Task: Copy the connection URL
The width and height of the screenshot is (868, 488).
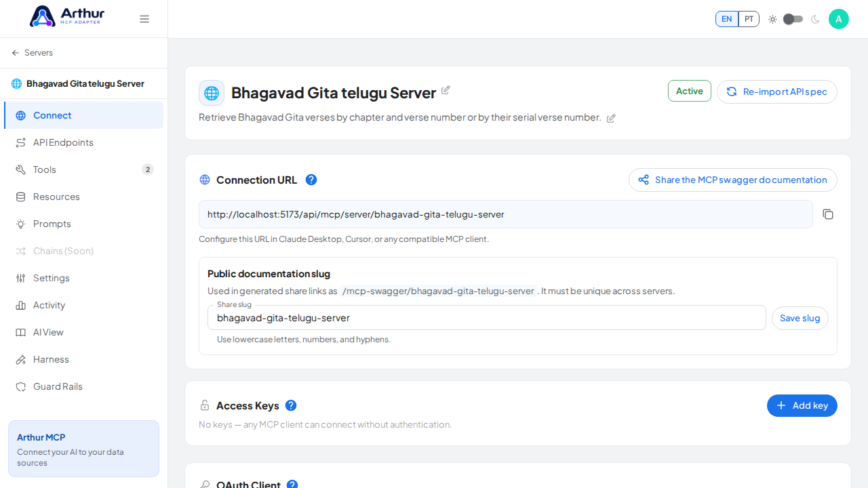Action: [x=828, y=214]
